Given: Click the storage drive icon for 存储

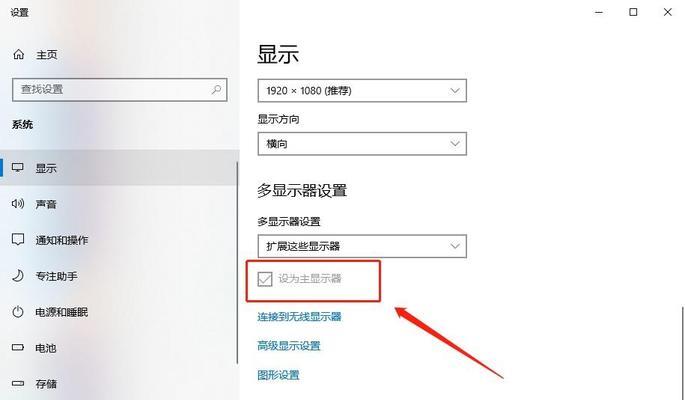Looking at the screenshot, I should tap(18, 383).
